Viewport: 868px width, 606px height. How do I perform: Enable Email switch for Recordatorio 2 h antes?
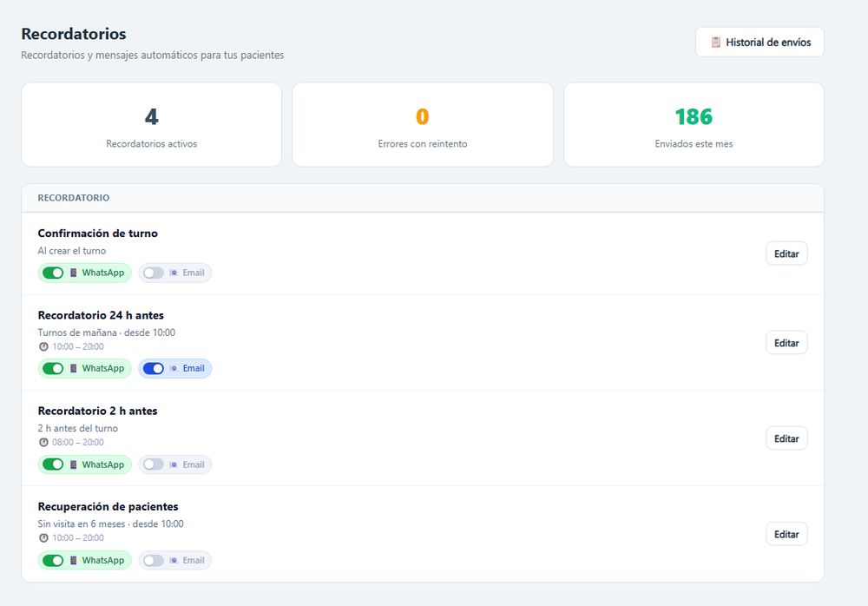[x=154, y=464]
